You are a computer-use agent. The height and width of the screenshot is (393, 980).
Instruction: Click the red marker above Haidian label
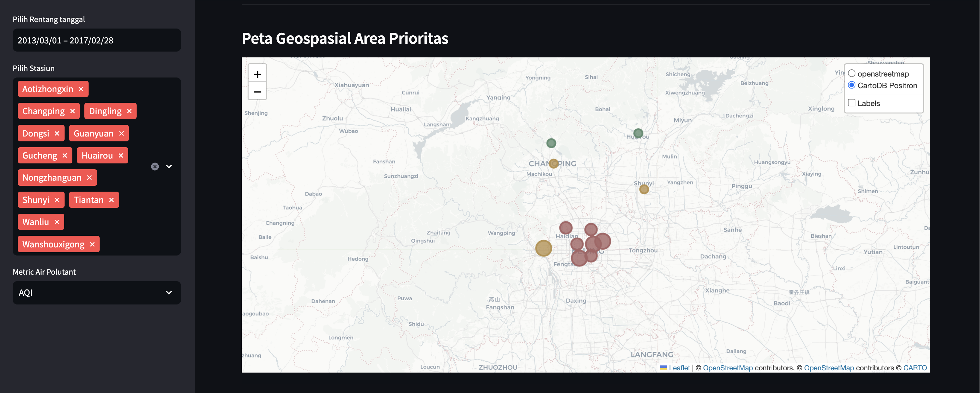[566, 228]
